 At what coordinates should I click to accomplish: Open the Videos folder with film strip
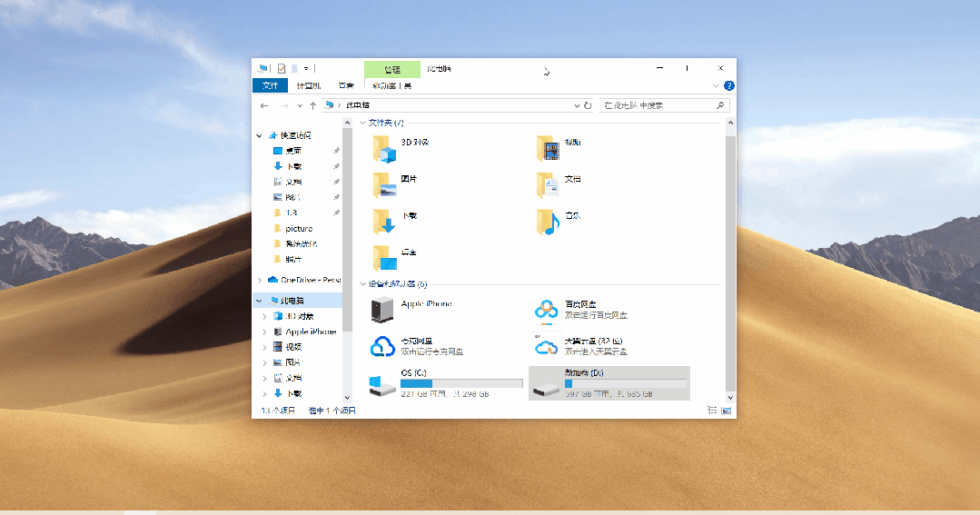click(x=547, y=148)
